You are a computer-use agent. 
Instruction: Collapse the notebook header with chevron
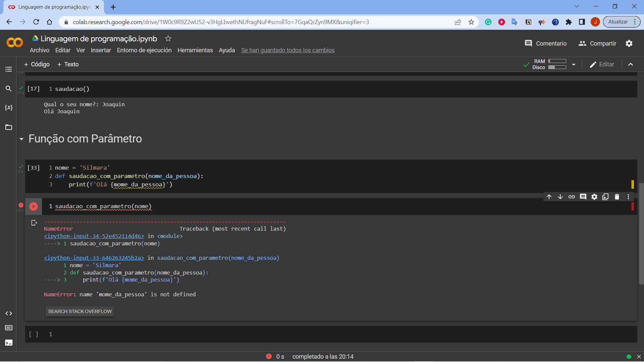point(631,64)
